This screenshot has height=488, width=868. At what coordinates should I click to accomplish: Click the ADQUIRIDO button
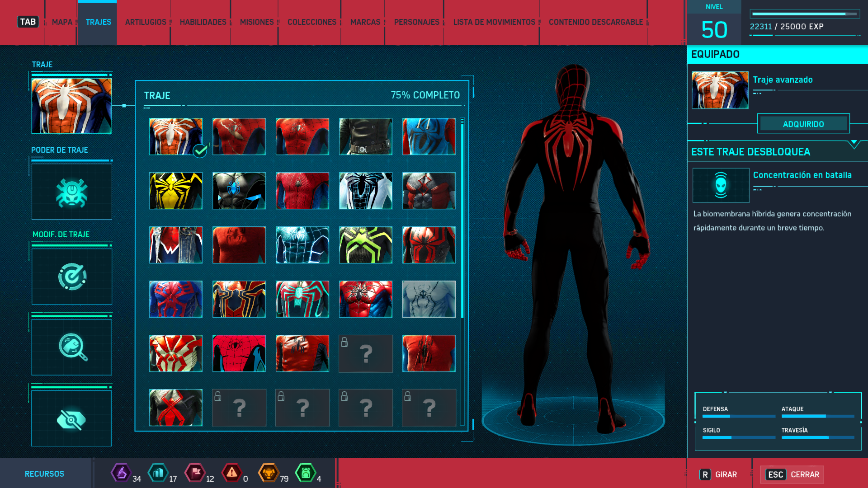(803, 124)
